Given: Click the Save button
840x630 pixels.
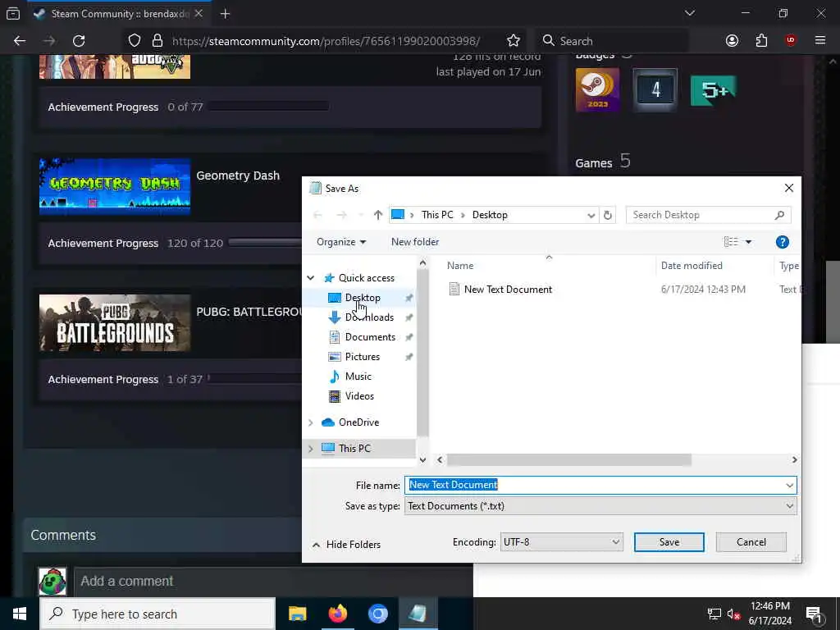Looking at the screenshot, I should [x=669, y=542].
